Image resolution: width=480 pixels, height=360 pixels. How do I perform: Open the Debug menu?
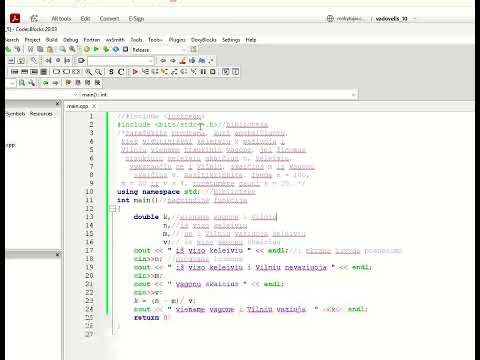[71, 40]
